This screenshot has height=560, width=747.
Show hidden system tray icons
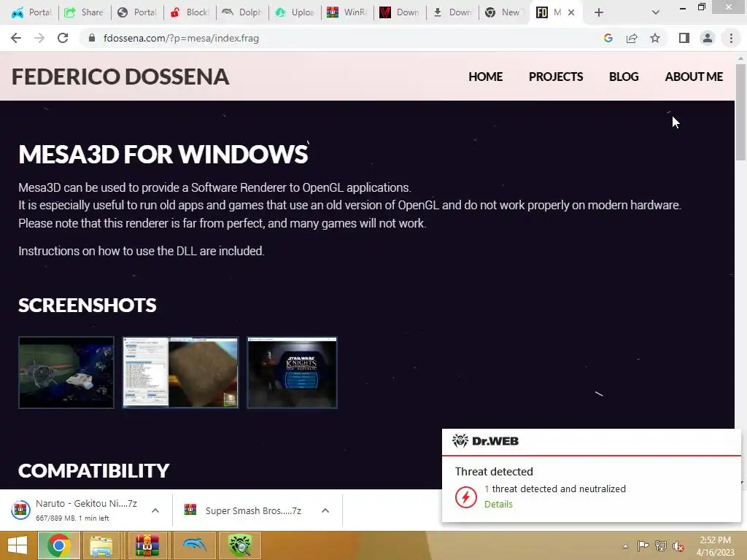(x=625, y=546)
